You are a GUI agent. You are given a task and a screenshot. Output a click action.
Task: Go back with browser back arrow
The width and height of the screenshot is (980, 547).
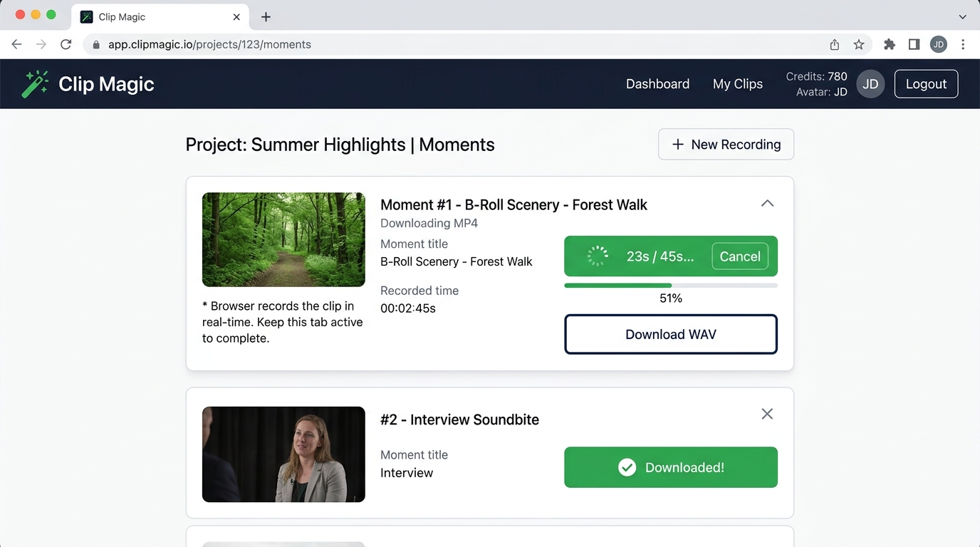point(17,44)
